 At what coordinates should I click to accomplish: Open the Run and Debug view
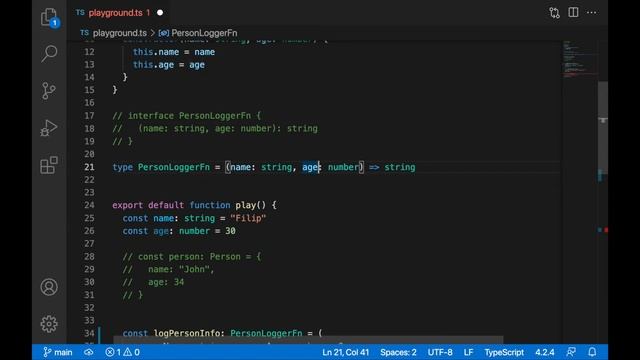click(x=49, y=128)
